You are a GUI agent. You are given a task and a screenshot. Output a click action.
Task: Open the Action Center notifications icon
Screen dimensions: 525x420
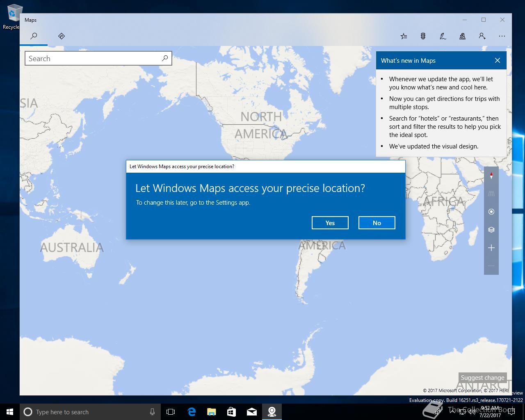(x=511, y=412)
